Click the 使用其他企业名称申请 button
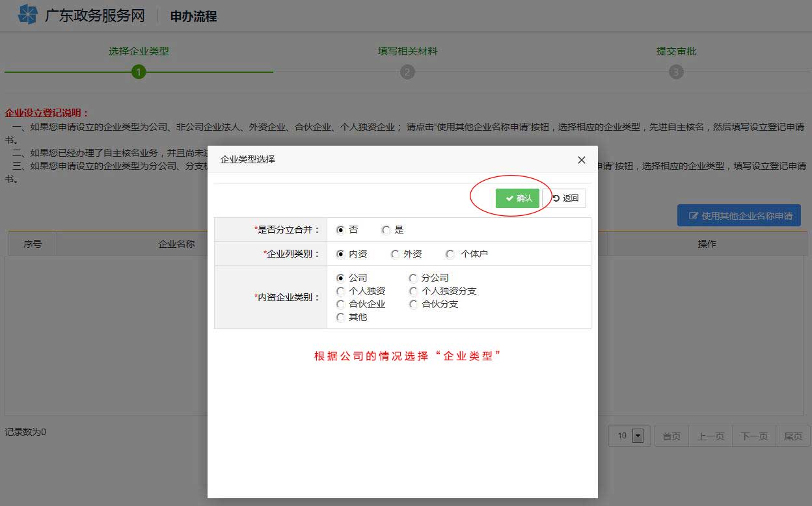812x506 pixels. [x=739, y=215]
